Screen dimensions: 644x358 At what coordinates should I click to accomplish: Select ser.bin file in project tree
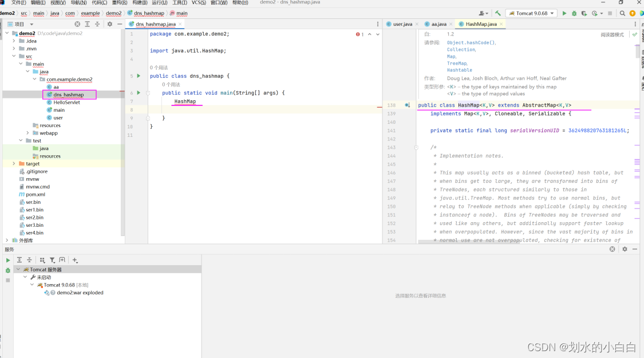33,202
